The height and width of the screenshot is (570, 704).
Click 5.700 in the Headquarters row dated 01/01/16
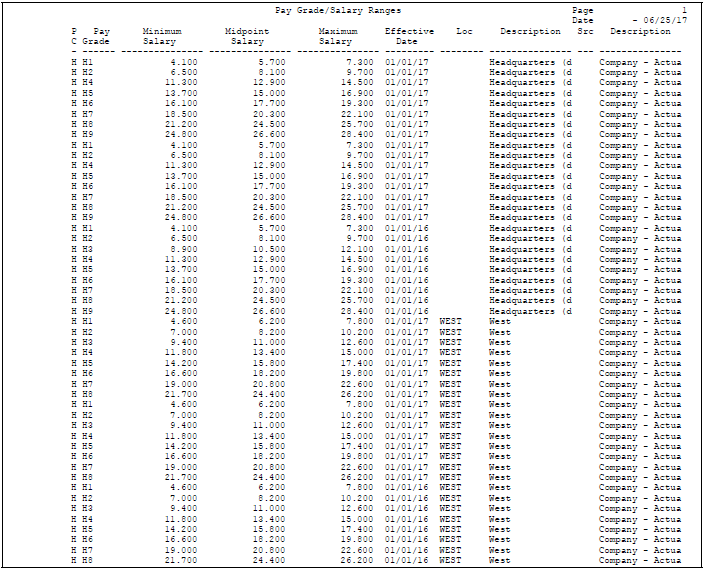pos(272,228)
